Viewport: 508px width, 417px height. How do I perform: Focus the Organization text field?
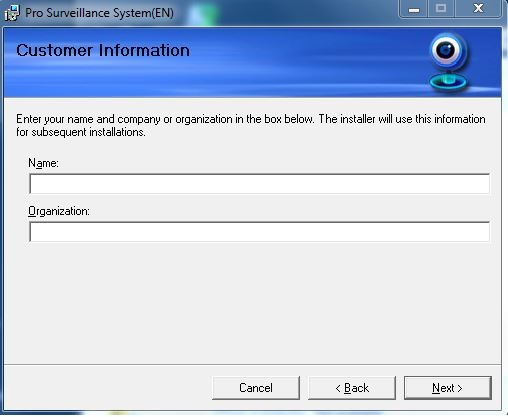(x=259, y=232)
